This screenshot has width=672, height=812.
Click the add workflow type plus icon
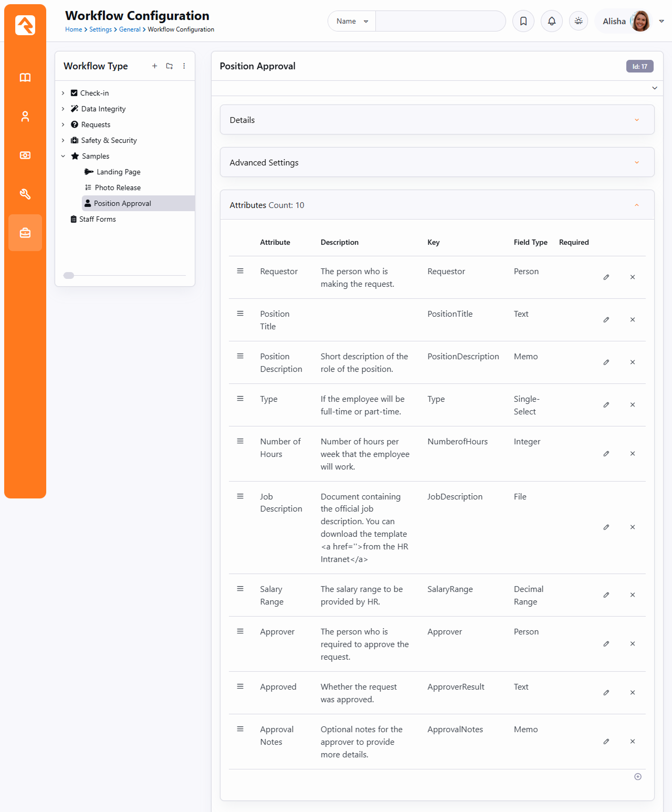(x=154, y=66)
